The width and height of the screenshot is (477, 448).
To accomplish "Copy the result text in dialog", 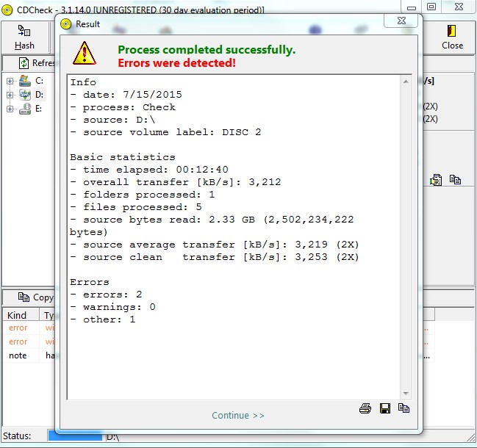I will [404, 408].
